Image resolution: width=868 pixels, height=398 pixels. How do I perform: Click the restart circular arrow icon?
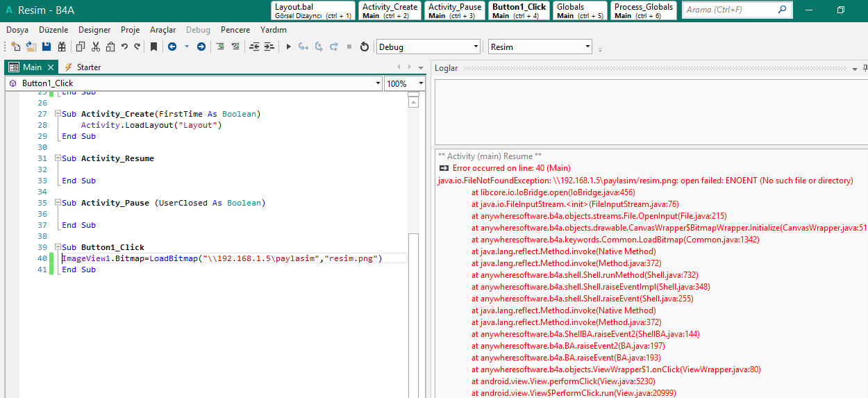pos(364,47)
